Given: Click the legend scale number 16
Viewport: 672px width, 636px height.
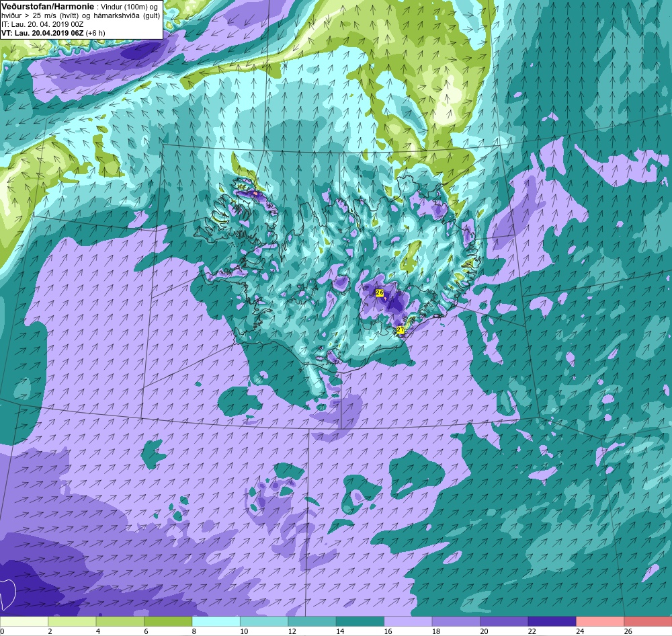Looking at the screenshot, I should [388, 631].
